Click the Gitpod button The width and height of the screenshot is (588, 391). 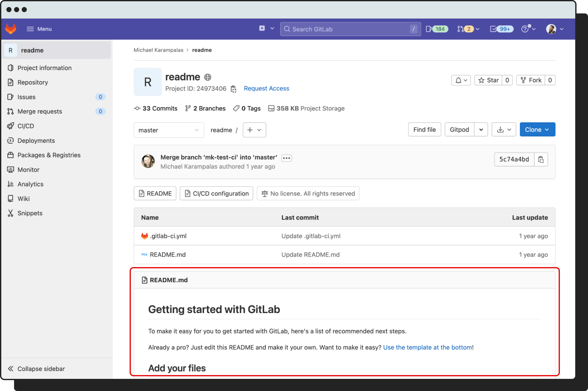point(459,129)
